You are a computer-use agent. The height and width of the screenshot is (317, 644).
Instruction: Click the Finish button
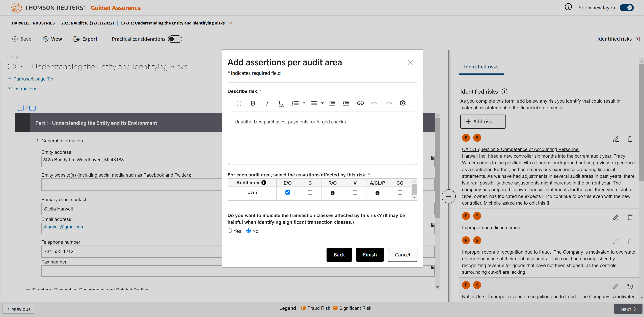click(x=369, y=255)
